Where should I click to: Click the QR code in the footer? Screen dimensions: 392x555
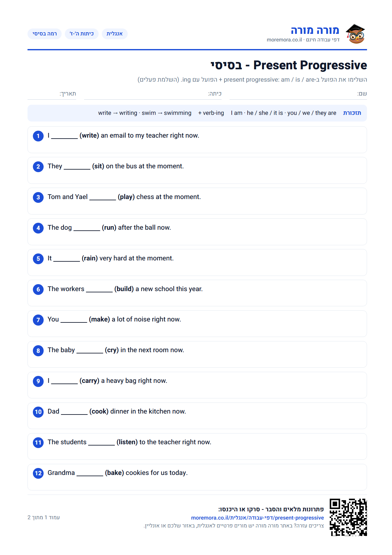(x=348, y=517)
